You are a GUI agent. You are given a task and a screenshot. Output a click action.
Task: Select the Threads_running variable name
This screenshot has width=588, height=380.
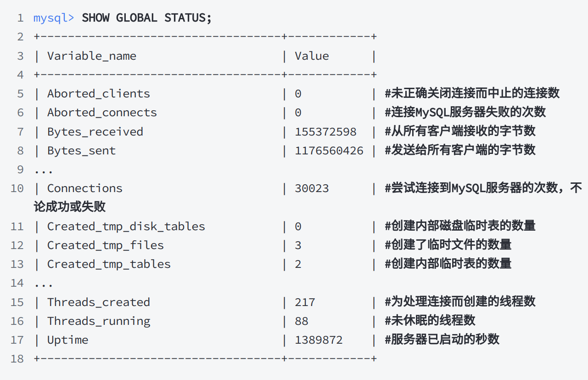99,321
